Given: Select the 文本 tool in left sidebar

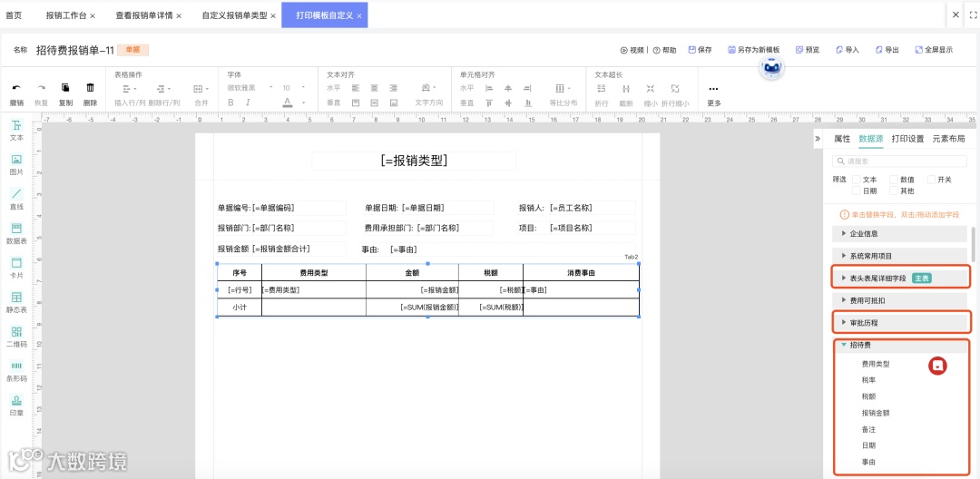Looking at the screenshot, I should tap(17, 131).
